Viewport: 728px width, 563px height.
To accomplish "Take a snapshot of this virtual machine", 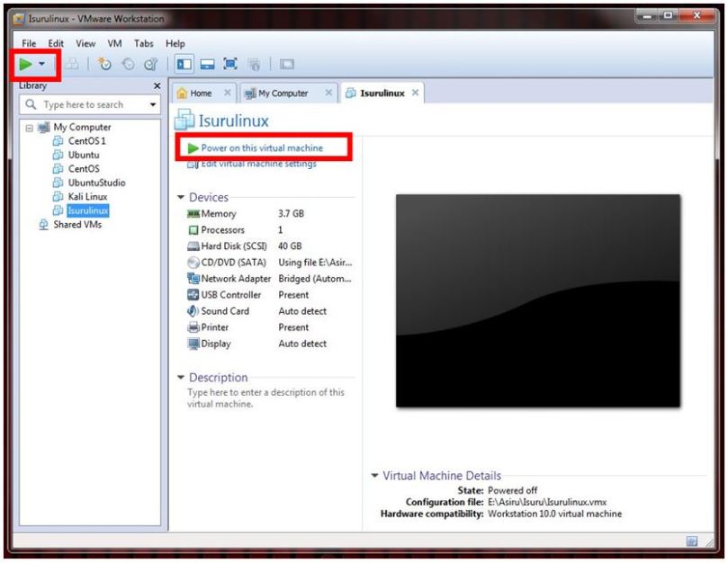I will tap(106, 64).
